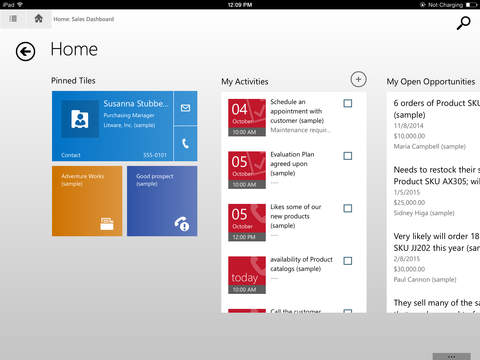Image resolution: width=480 pixels, height=360 pixels.
Task: Click account icon on Adventure Works tile
Action: click(107, 224)
